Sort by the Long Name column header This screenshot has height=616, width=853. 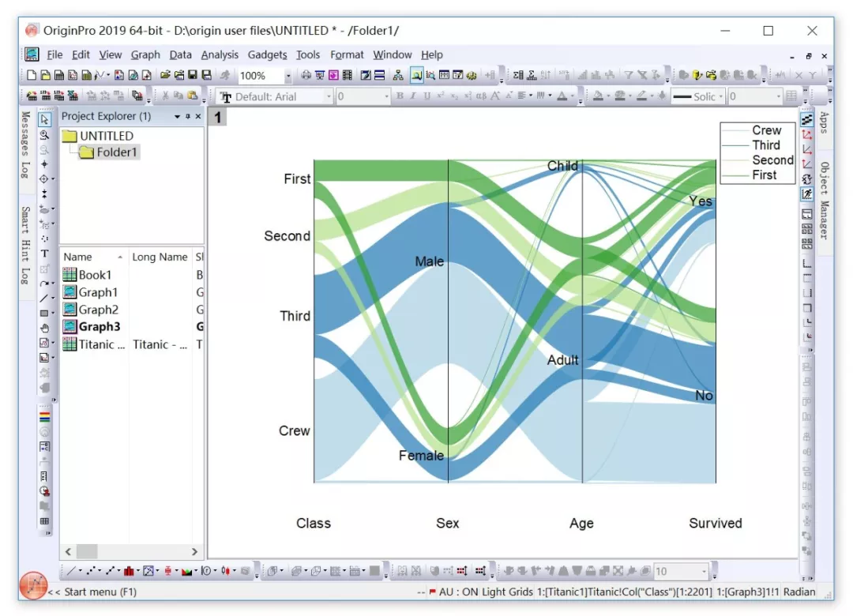click(x=160, y=257)
